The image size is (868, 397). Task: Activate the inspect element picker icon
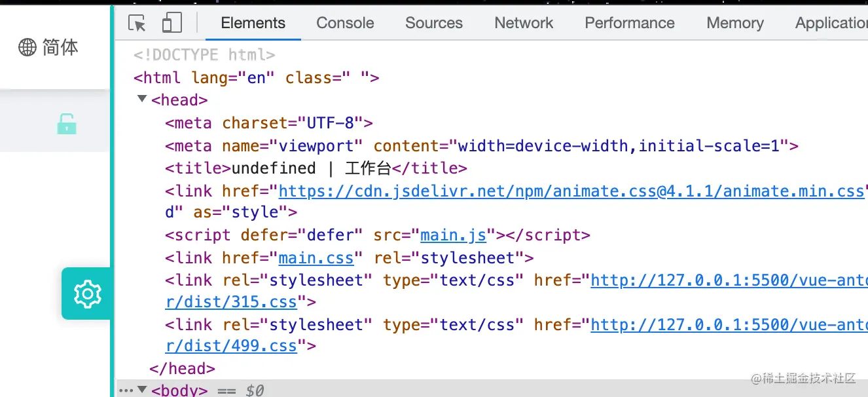(137, 23)
